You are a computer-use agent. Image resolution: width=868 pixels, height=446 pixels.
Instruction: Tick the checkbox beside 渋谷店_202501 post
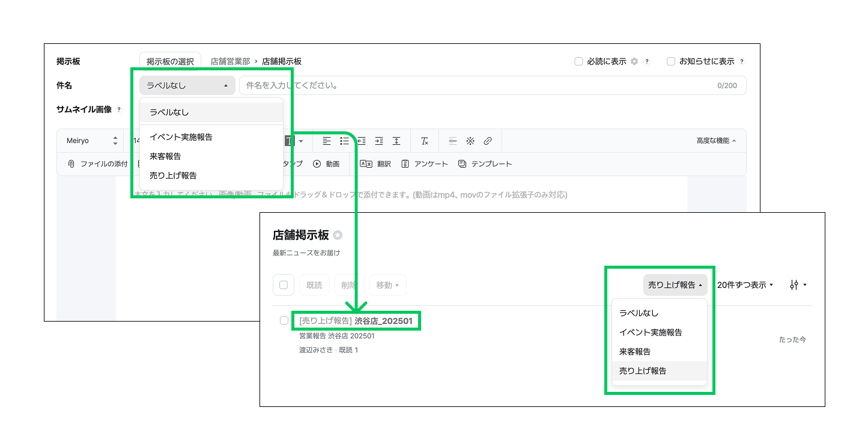point(284,320)
